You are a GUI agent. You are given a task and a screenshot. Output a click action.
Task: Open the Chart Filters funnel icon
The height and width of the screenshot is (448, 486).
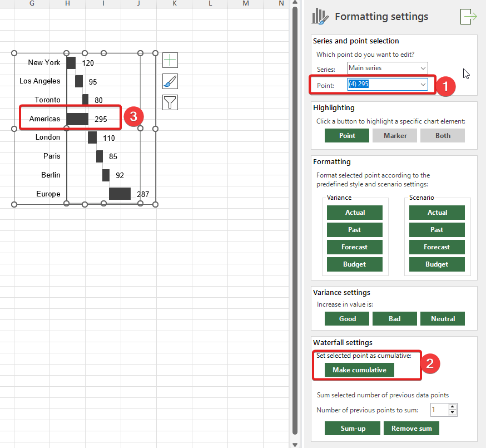[x=170, y=102]
